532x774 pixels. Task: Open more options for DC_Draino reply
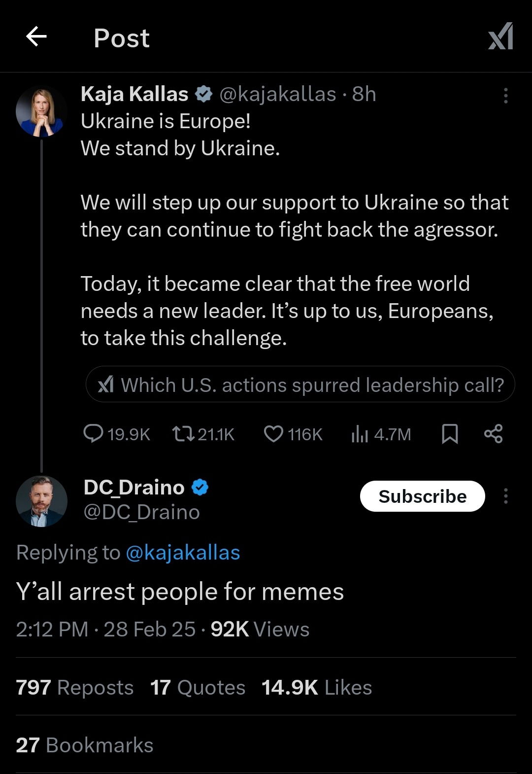[x=505, y=496]
